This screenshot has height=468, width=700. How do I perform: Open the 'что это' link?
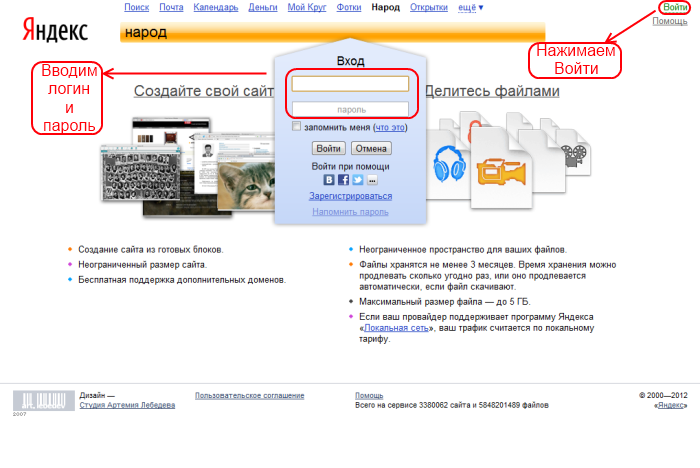click(x=390, y=127)
